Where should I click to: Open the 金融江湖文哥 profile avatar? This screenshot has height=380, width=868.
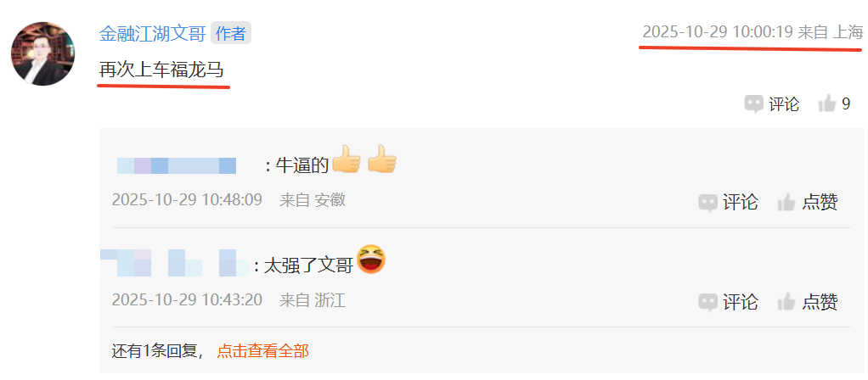pos(42,53)
